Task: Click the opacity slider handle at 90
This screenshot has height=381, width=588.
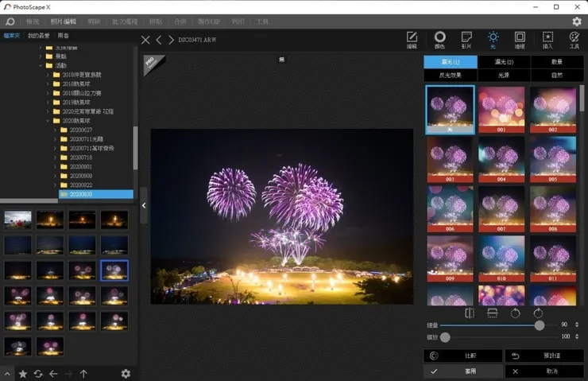Action: pos(540,325)
